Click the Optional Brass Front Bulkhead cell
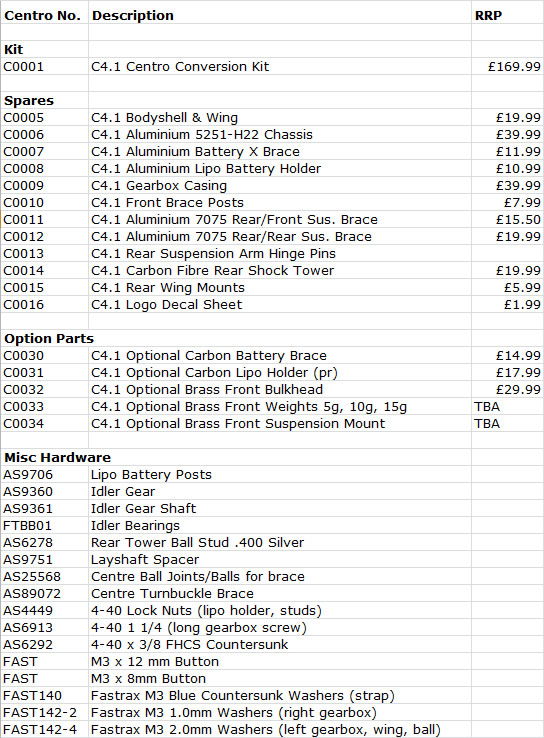The height and width of the screenshot is (738, 544). click(x=280, y=389)
